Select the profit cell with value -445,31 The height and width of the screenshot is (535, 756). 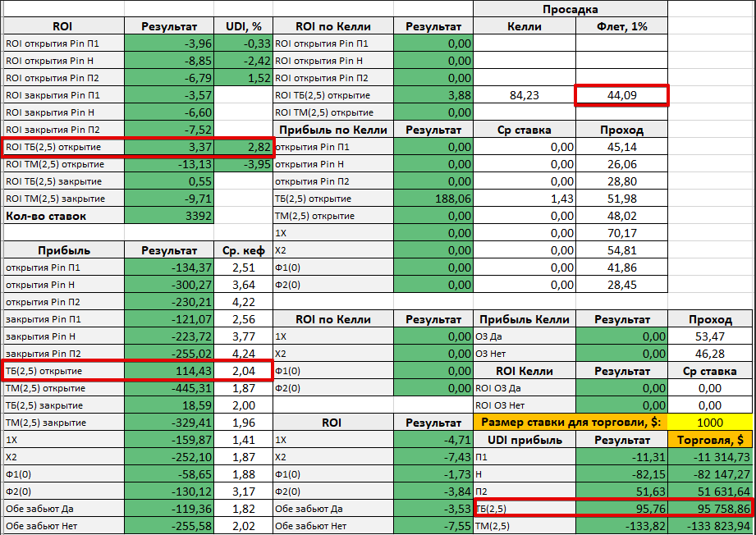point(169,388)
